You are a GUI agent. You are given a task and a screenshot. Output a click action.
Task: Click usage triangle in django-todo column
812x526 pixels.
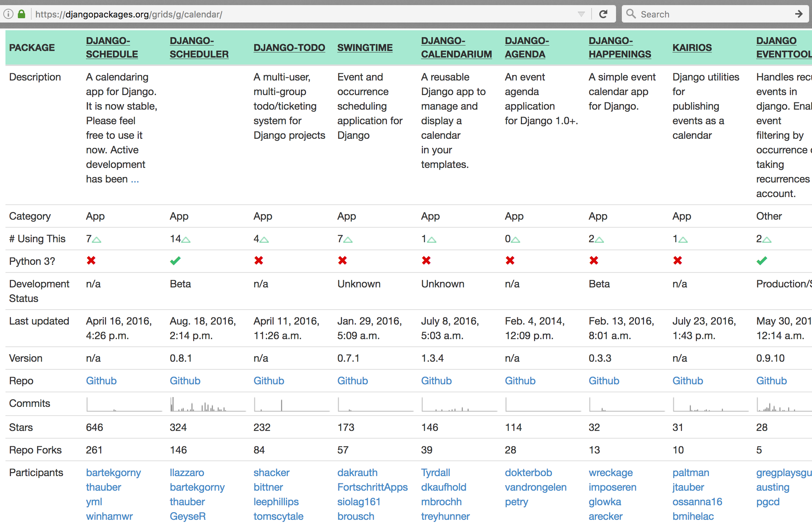coord(264,240)
